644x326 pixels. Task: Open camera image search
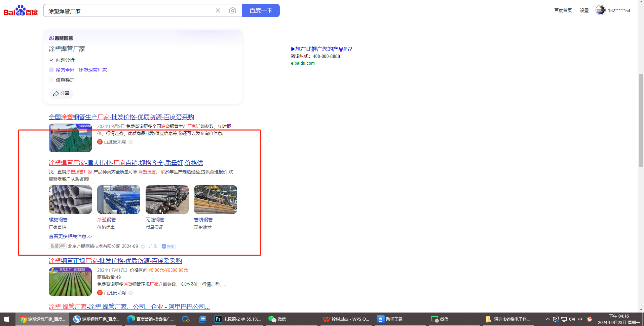232,10
